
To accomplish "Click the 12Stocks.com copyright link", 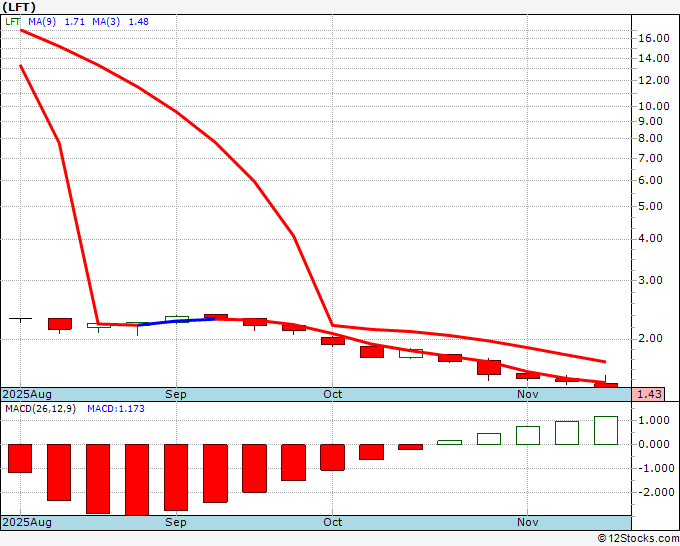I will (x=638, y=539).
